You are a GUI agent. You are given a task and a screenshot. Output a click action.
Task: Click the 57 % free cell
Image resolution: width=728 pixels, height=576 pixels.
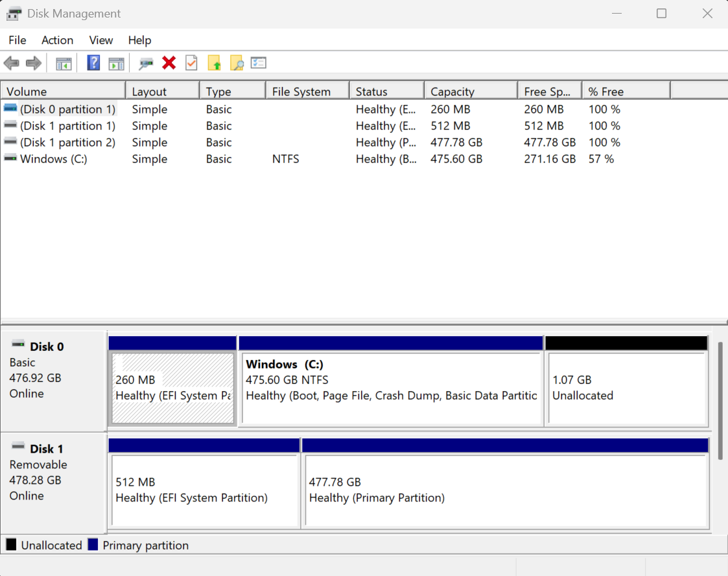(x=601, y=159)
